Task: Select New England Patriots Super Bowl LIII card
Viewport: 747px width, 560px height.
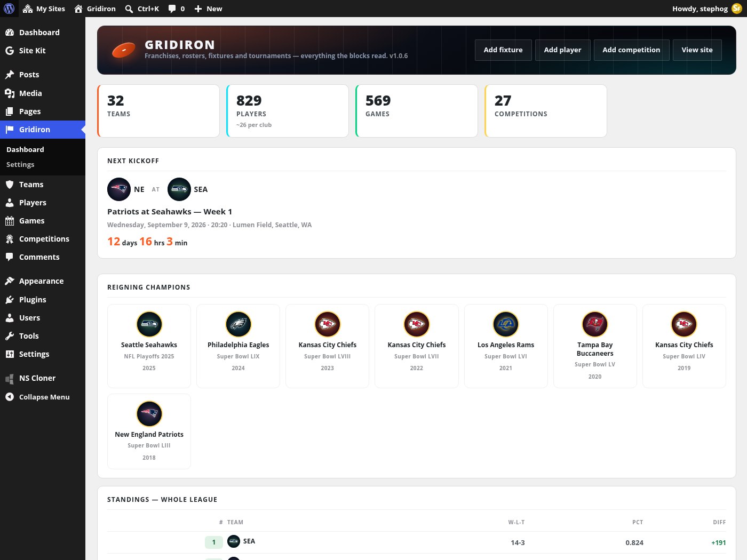Action: 149,431
